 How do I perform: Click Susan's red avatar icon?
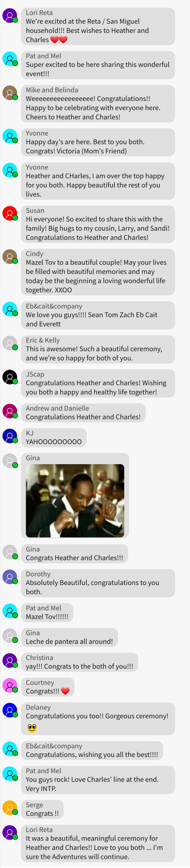[10, 213]
